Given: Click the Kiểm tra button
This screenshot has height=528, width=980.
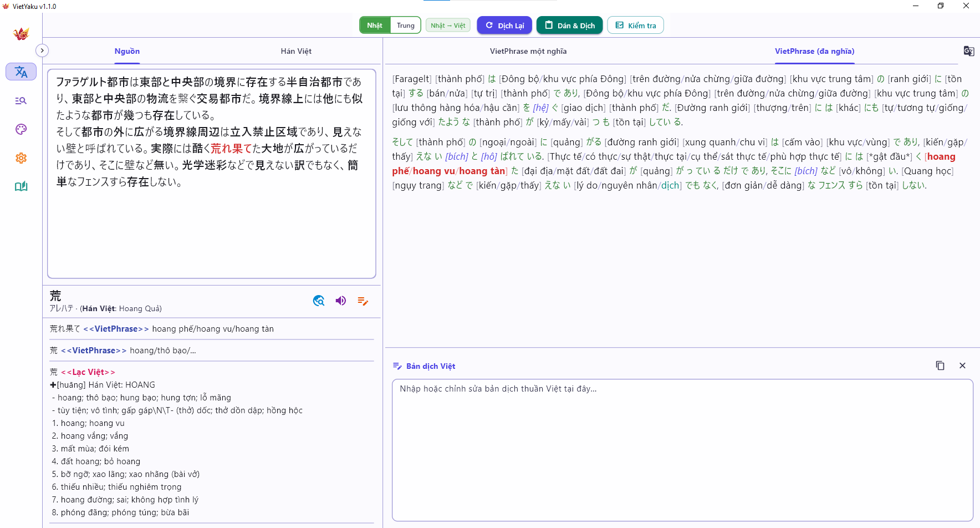Looking at the screenshot, I should coord(636,26).
